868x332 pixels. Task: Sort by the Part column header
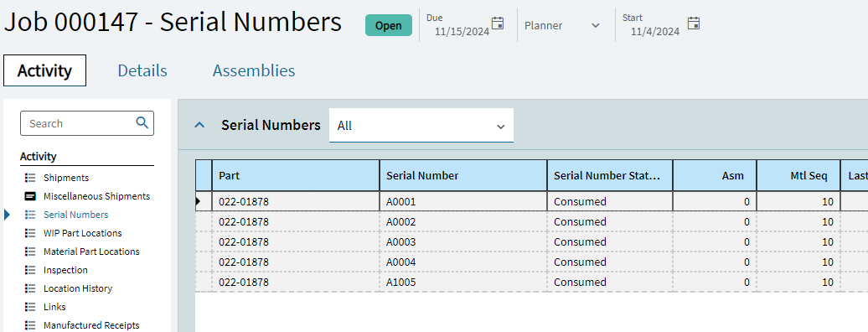(296, 176)
